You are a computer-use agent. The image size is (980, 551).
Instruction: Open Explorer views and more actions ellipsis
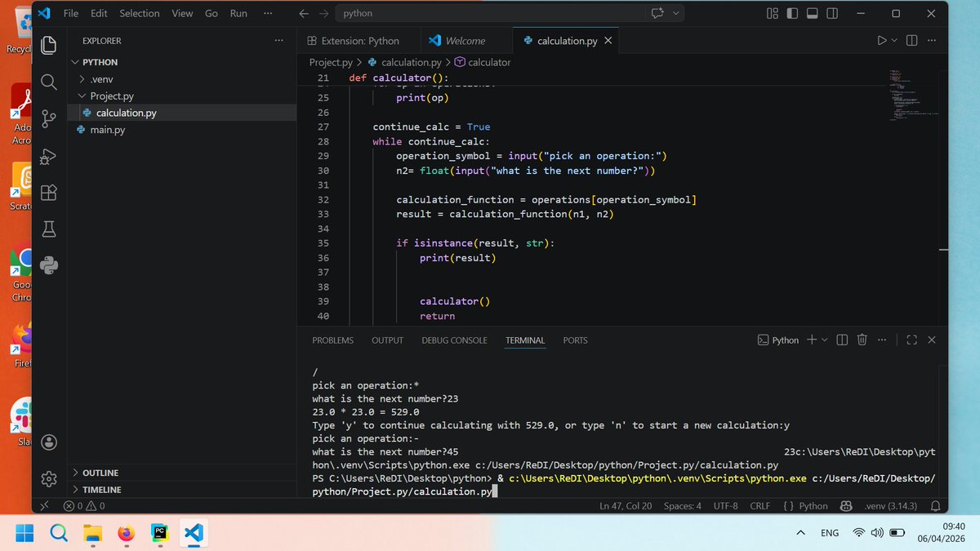(278, 41)
